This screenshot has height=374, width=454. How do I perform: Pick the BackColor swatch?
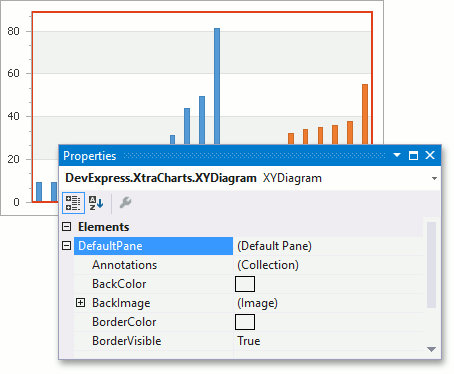(245, 284)
